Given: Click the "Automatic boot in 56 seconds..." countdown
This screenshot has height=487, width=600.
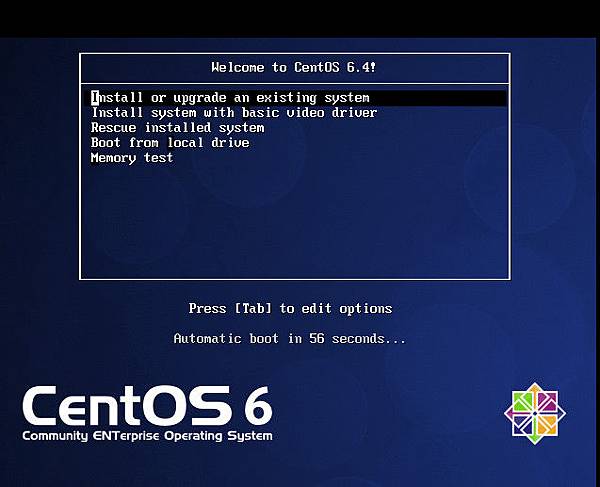Looking at the screenshot, I should 290,339.
